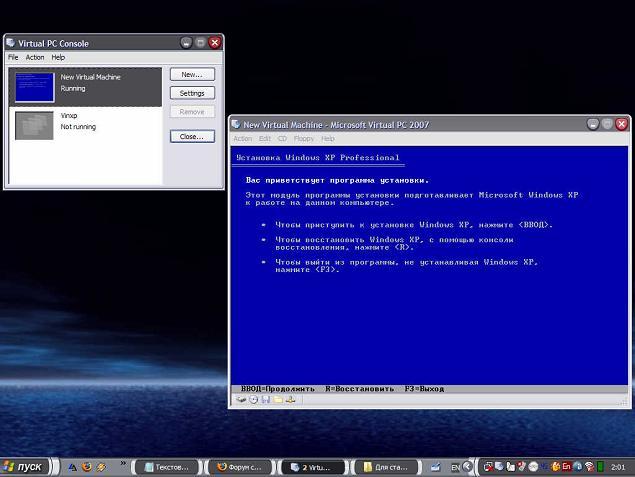Minimize the New Virtual Machine window
Viewport: 635px width, 477px height.
[x=593, y=124]
